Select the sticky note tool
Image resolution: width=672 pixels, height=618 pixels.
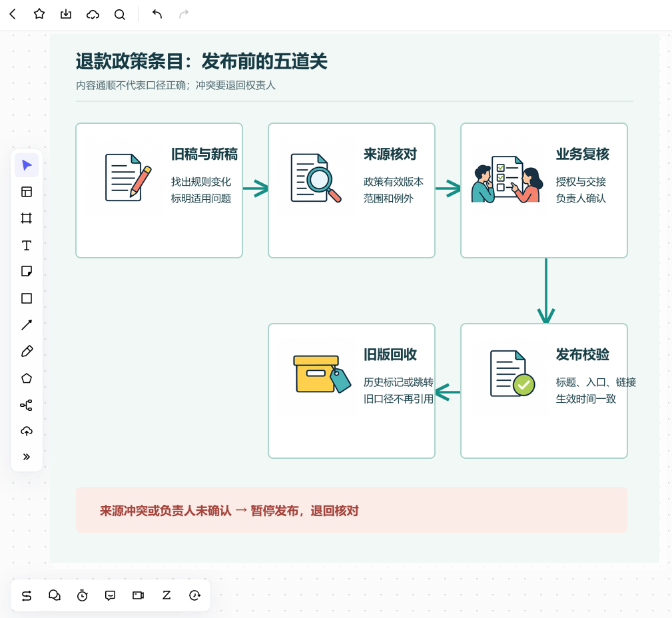(x=27, y=271)
